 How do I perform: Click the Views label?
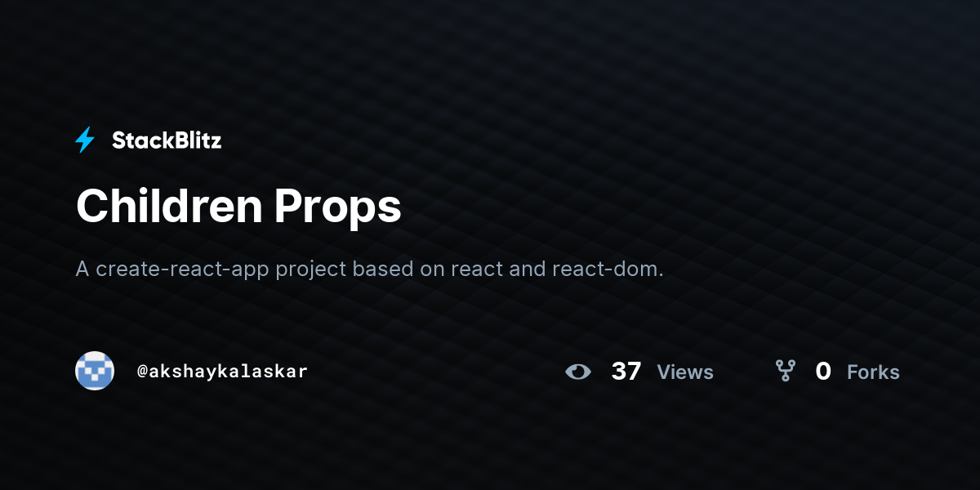685,372
